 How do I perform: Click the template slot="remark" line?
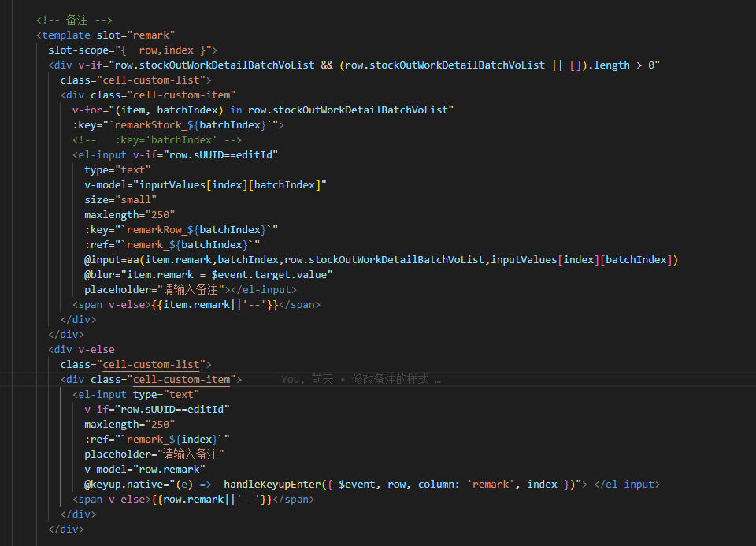tap(106, 35)
